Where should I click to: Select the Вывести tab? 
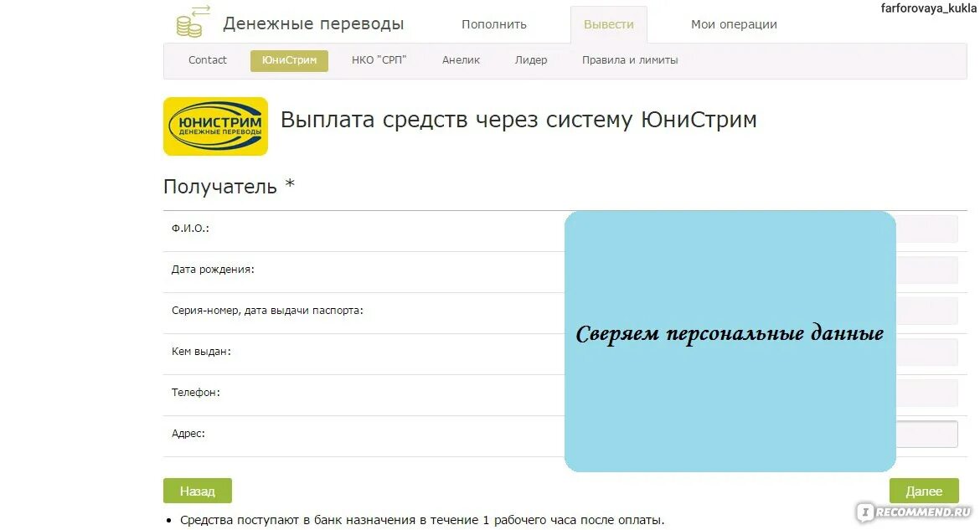(x=609, y=24)
